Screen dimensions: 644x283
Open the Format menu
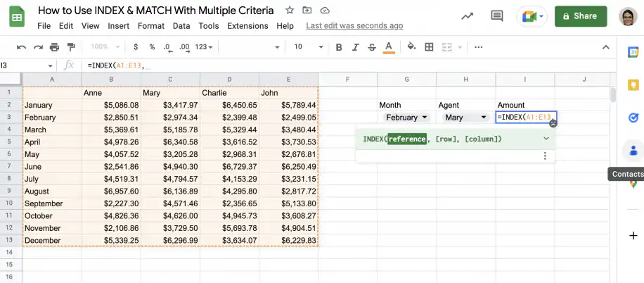[x=150, y=26]
